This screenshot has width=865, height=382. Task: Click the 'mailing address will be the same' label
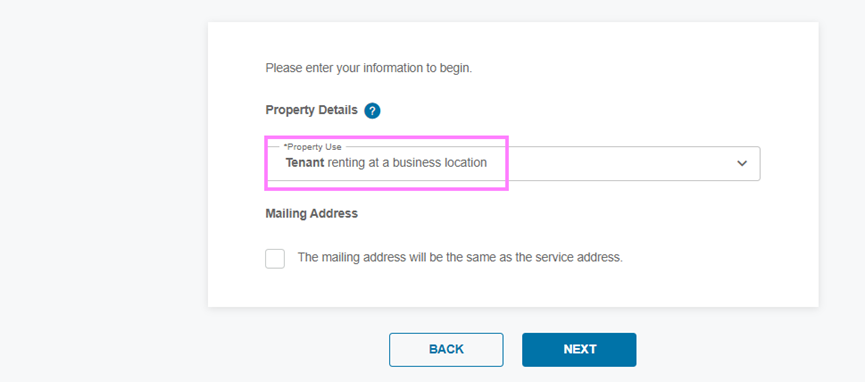(460, 257)
